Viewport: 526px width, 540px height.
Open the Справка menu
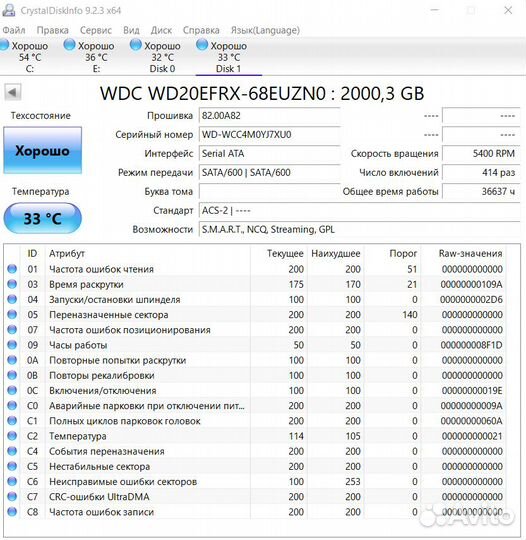(201, 30)
